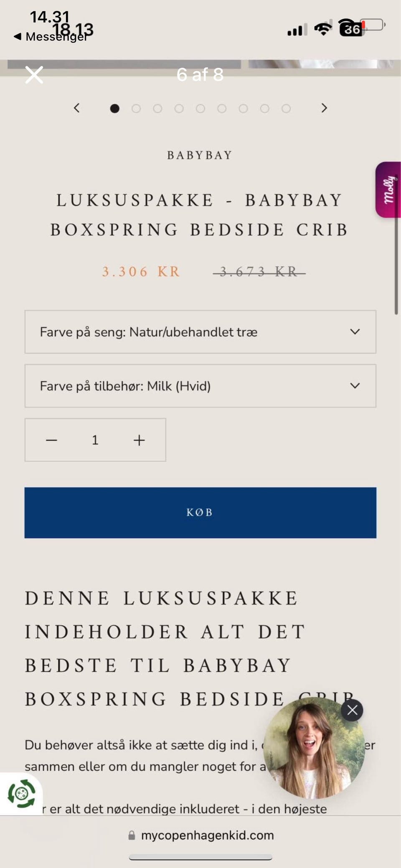This screenshot has width=401, height=868.
Task: Open the Molly side tab
Action: point(388,190)
